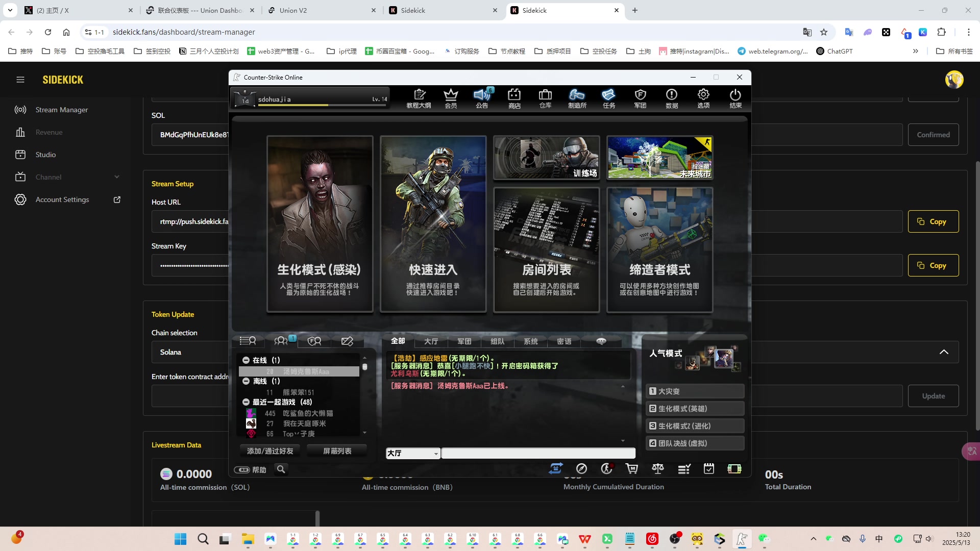
Task: Expand hidden bookmarks overflow chevron
Action: pos(916,51)
